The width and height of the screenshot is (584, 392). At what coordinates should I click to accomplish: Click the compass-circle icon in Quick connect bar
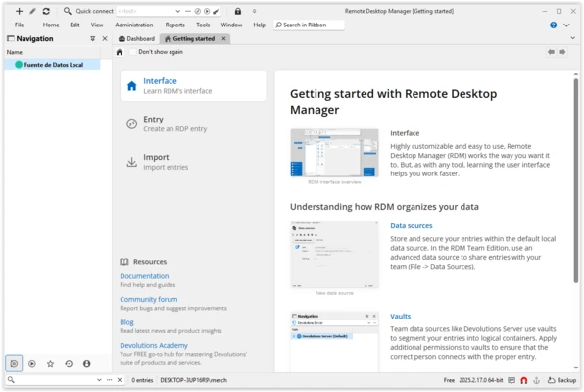click(x=198, y=11)
